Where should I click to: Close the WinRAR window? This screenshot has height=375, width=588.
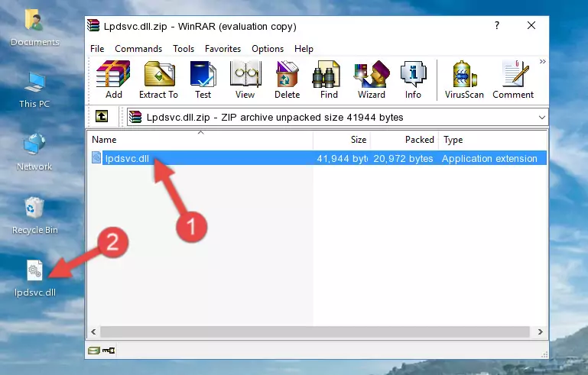point(531,25)
